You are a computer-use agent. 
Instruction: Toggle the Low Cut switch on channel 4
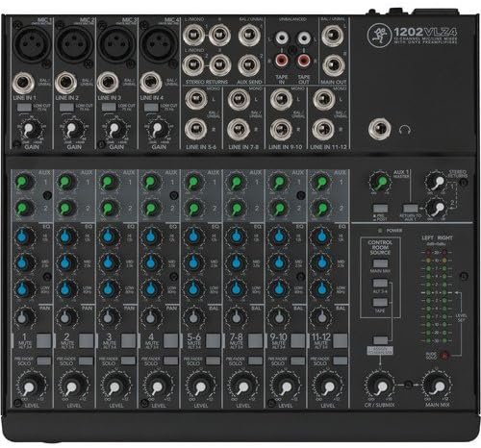151,107
